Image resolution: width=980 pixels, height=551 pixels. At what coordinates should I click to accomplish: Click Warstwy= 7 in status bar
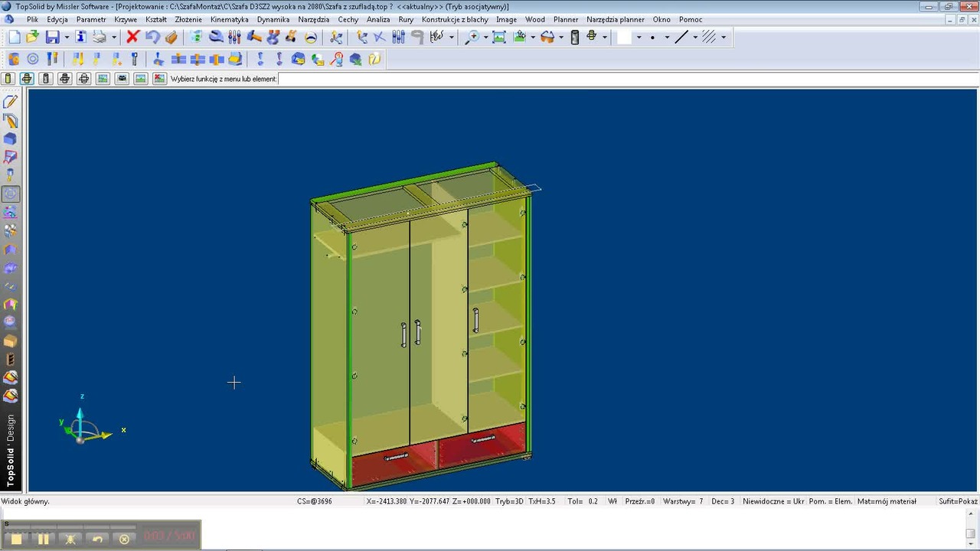[x=683, y=501]
